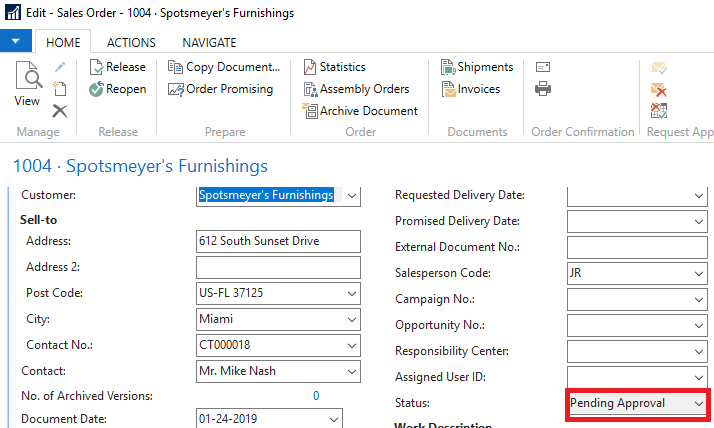Expand the Status dropdown
This screenshot has width=714, height=428.
[x=699, y=403]
